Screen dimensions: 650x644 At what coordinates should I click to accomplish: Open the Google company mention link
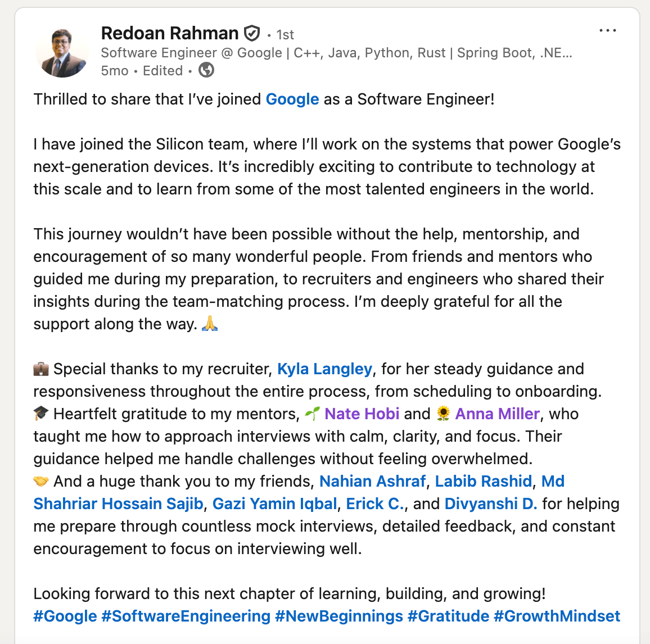click(292, 99)
